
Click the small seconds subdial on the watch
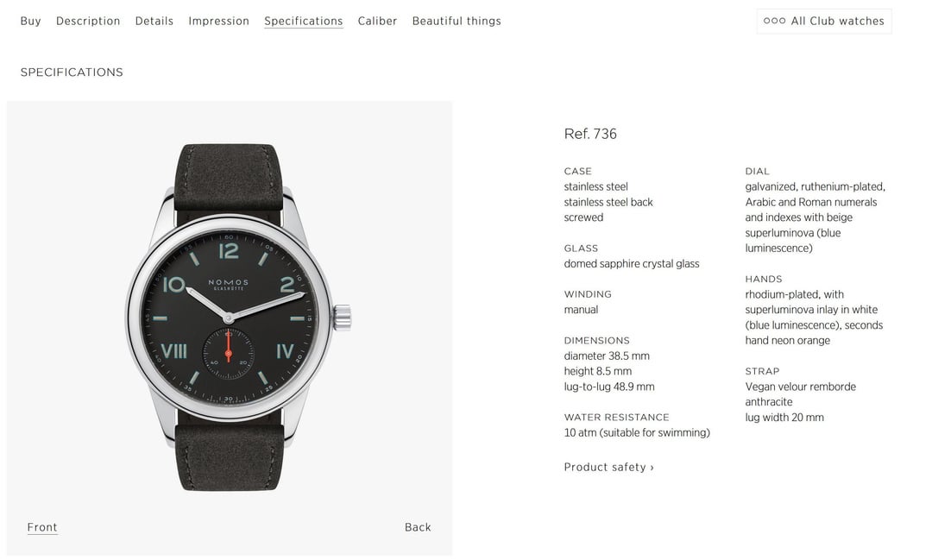228,354
